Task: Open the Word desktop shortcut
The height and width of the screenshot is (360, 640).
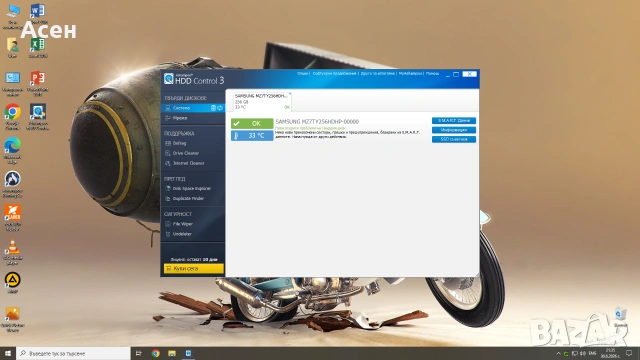Action: click(38, 13)
